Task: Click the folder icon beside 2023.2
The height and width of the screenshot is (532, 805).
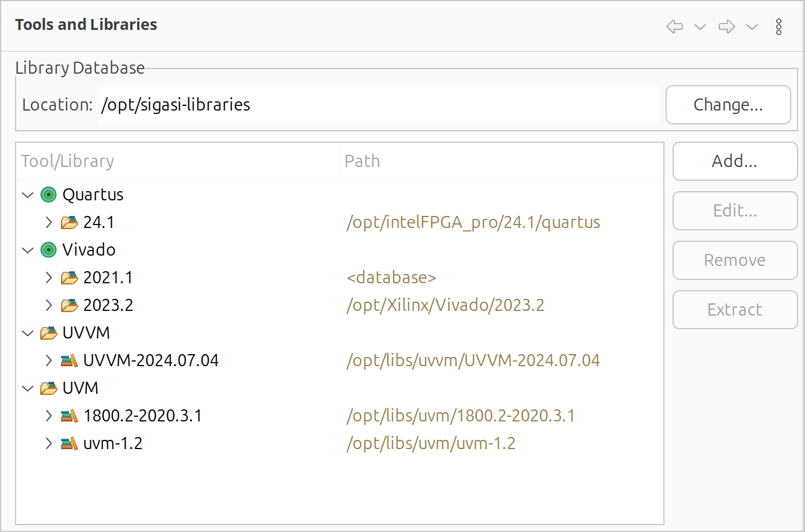Action: coord(70,305)
